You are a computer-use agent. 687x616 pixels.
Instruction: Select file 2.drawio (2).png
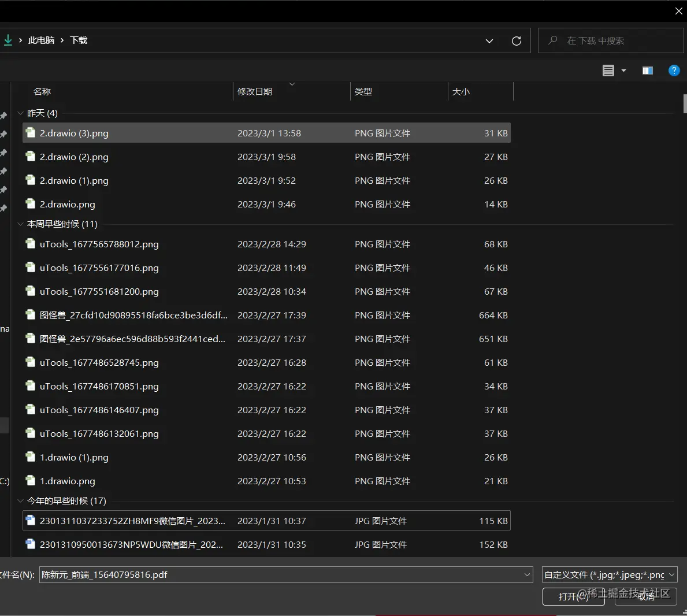click(x=266, y=157)
